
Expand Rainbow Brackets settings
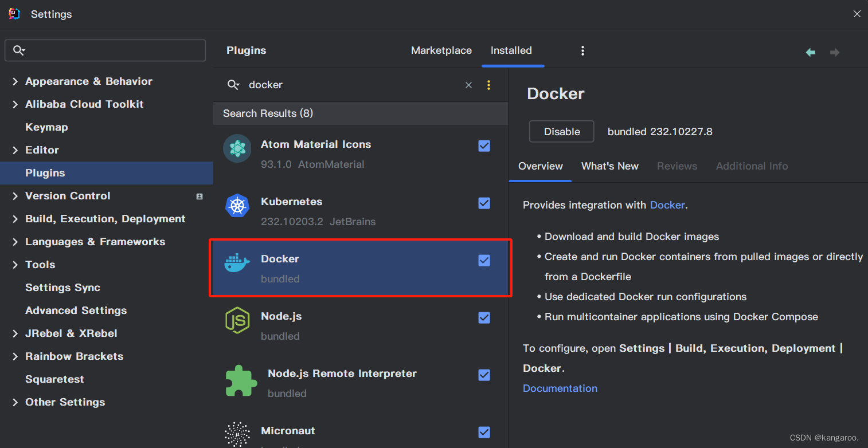tap(15, 356)
